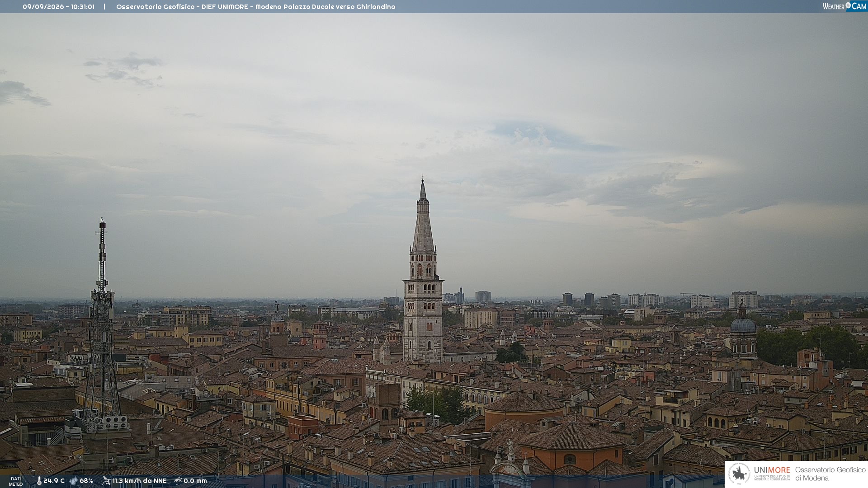Click the UNIMORE university seal emblem
Screen dimensions: 868x488
(739, 474)
